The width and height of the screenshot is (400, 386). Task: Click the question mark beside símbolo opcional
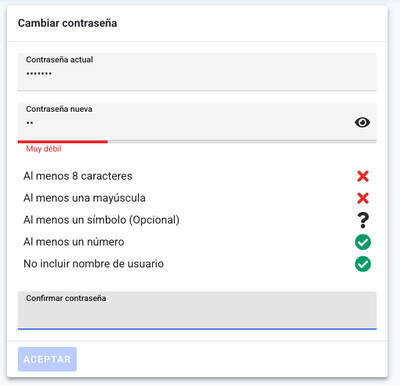point(363,220)
